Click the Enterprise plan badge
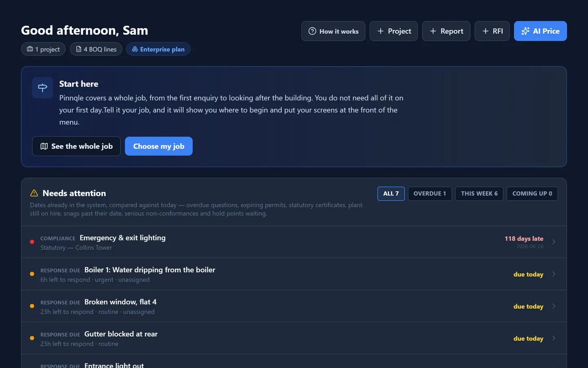The height and width of the screenshot is (368, 588). 158,49
